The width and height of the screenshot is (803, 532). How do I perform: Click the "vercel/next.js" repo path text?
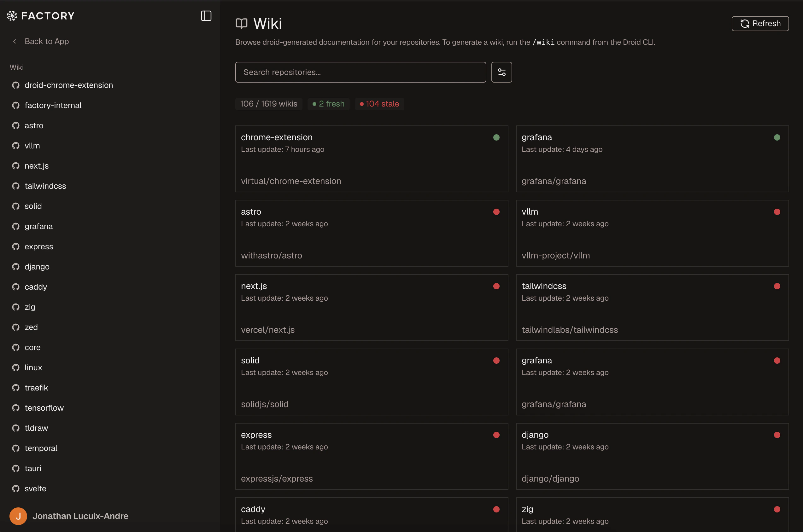coord(267,330)
